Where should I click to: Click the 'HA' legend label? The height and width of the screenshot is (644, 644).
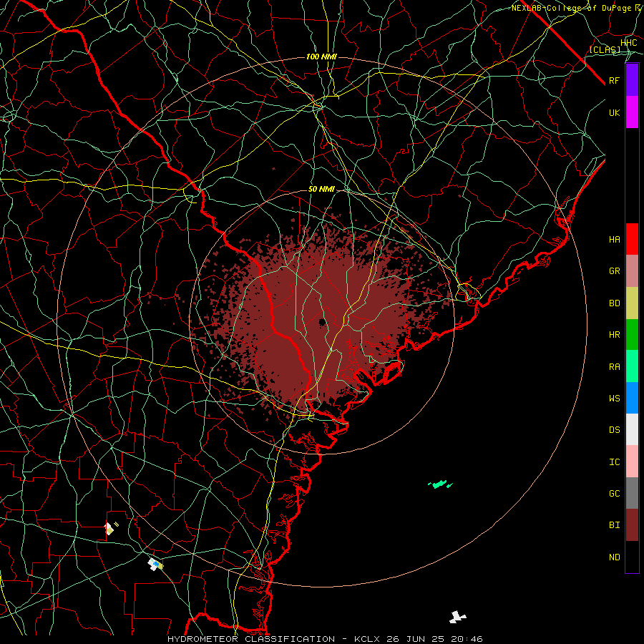[x=615, y=239]
